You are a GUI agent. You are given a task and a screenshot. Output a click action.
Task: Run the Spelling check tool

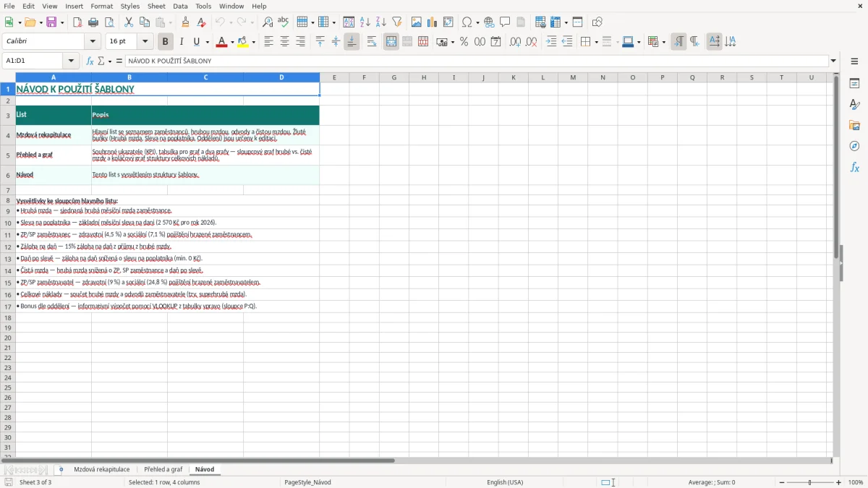click(x=284, y=22)
